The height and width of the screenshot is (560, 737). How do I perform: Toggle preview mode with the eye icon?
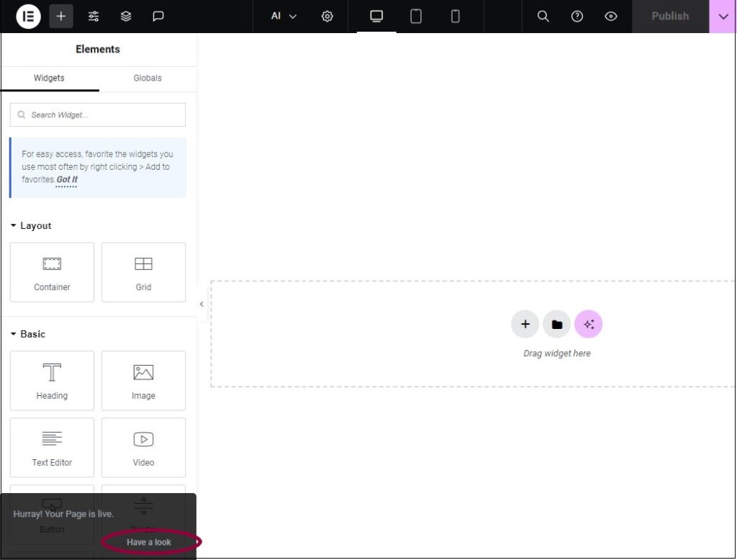[x=610, y=16]
